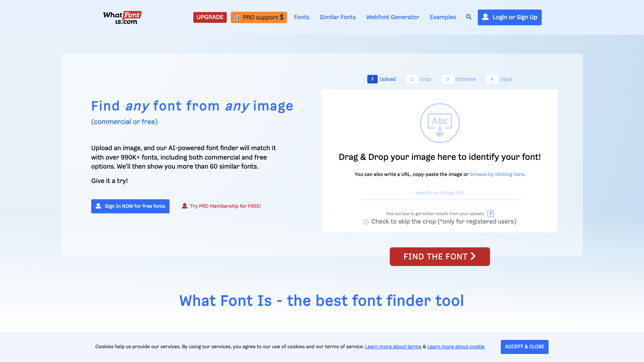Click the red UPGRADE button
Image resolution: width=644 pixels, height=362 pixels.
210,17
